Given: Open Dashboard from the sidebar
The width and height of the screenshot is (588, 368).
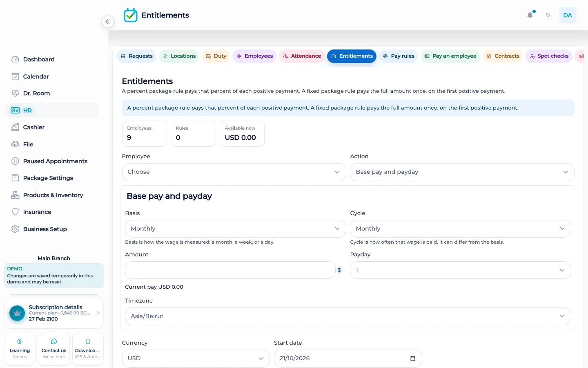Looking at the screenshot, I should (52, 59).
